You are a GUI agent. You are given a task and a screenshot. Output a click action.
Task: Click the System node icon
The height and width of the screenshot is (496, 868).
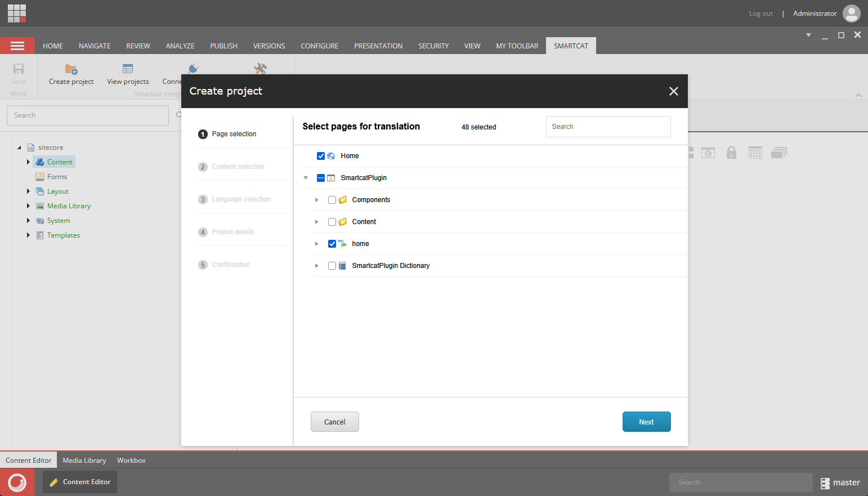pos(40,221)
